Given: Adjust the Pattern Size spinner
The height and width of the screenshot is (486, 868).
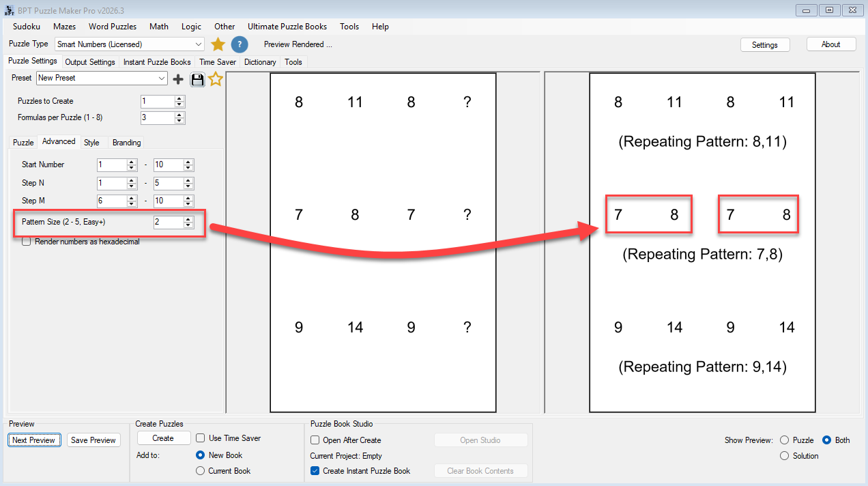Looking at the screenshot, I should coord(188,223).
